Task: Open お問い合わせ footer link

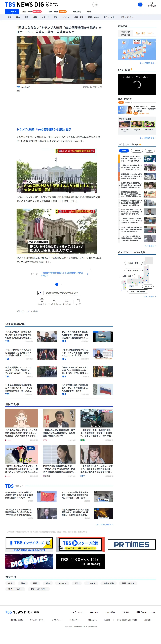Action: click(92, 620)
